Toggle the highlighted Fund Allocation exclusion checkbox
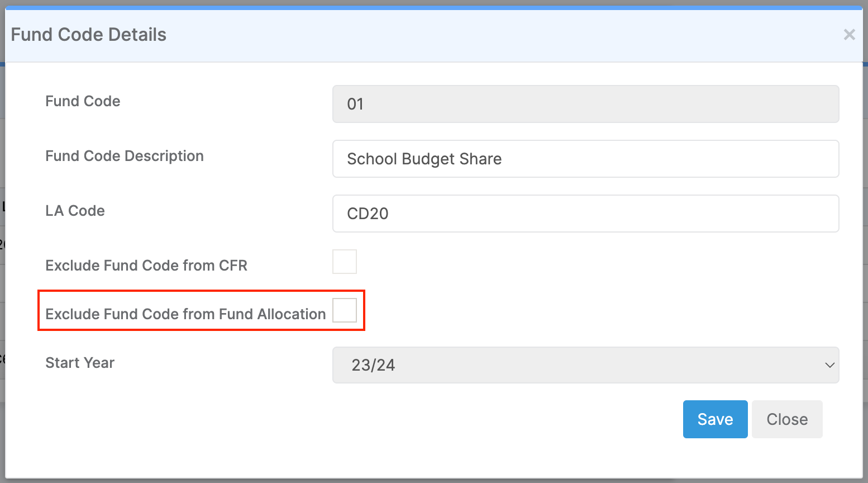This screenshot has height=483, width=868. [x=345, y=310]
